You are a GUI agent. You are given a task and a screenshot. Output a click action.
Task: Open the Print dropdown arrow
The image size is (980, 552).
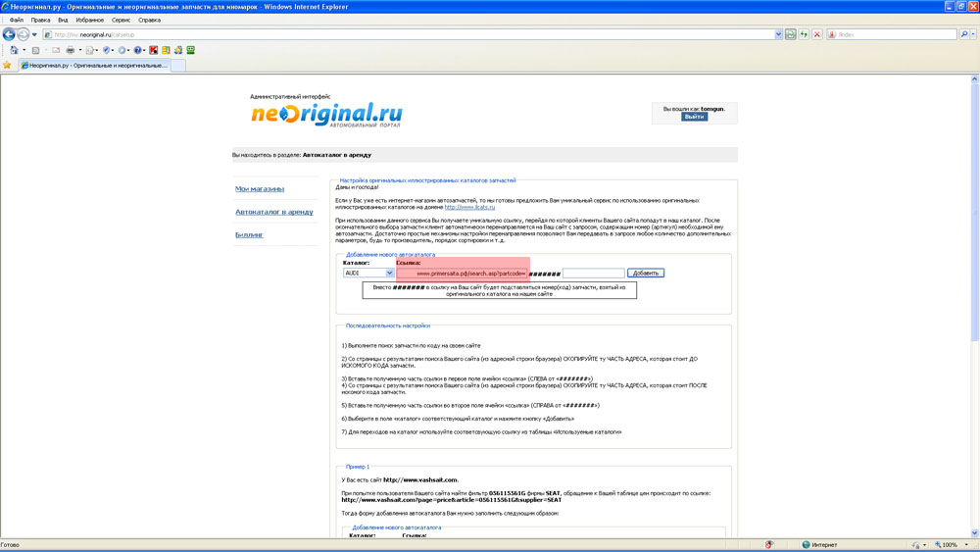(80, 50)
